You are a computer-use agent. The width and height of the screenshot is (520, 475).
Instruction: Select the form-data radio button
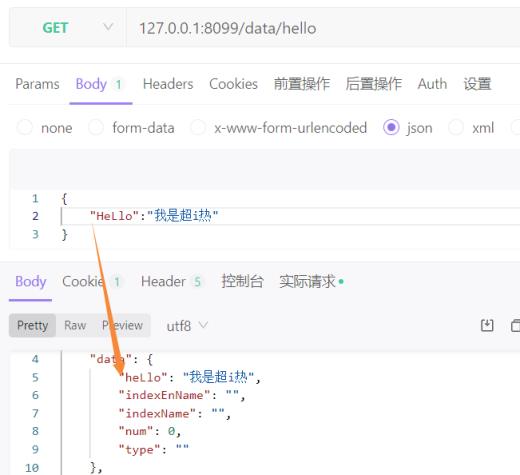coord(96,127)
